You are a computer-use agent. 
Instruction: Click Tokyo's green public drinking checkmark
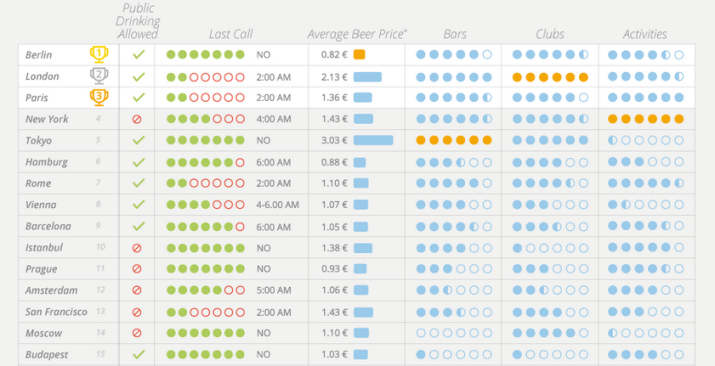pyautogui.click(x=139, y=140)
